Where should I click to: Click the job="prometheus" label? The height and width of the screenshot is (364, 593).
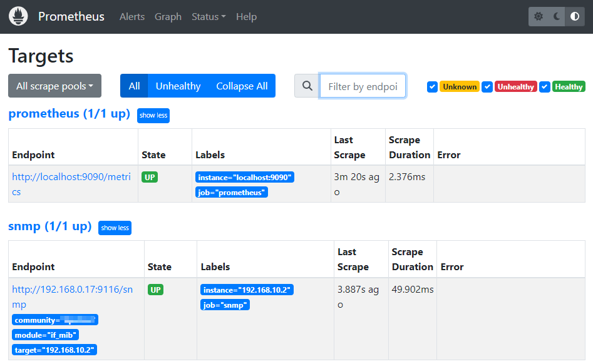(232, 192)
